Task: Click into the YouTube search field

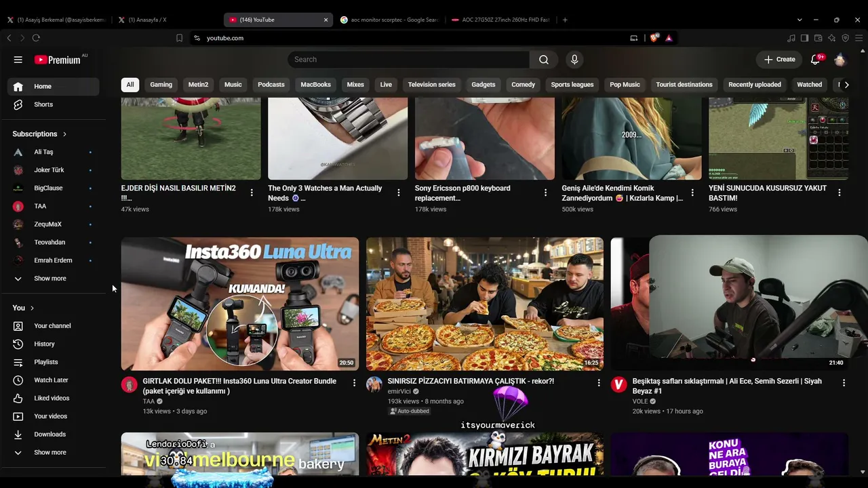Action: click(x=409, y=60)
